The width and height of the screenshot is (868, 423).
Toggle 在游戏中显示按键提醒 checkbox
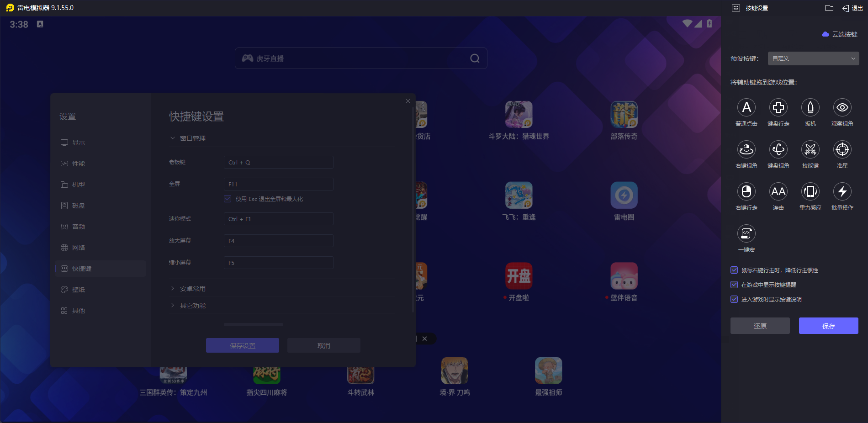[734, 285]
